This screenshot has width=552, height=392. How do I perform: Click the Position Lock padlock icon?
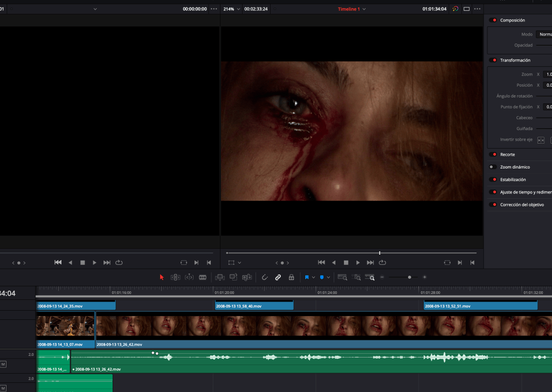tap(291, 277)
